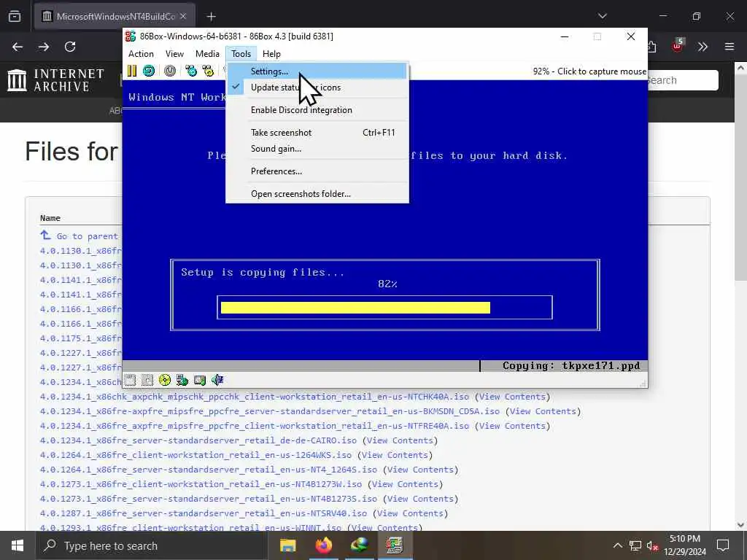Screen dimensions: 747x560
Task: Open the Media menu
Action: pos(207,54)
